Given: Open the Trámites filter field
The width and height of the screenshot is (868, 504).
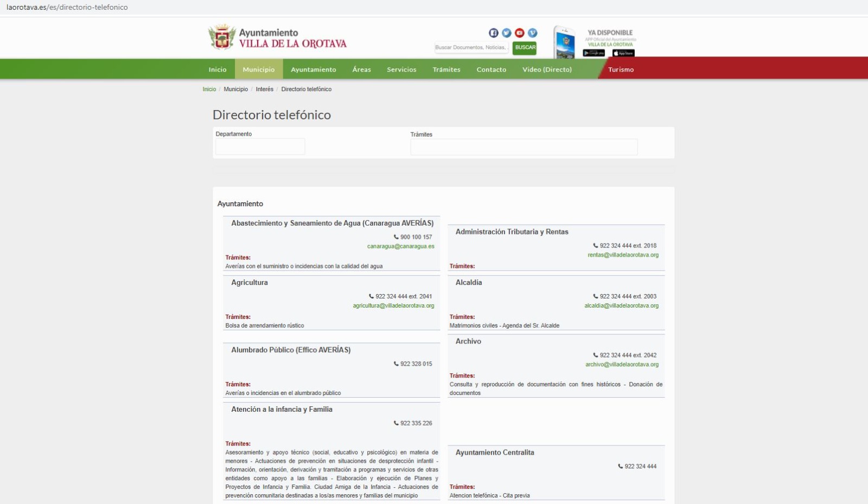Looking at the screenshot, I should [524, 146].
